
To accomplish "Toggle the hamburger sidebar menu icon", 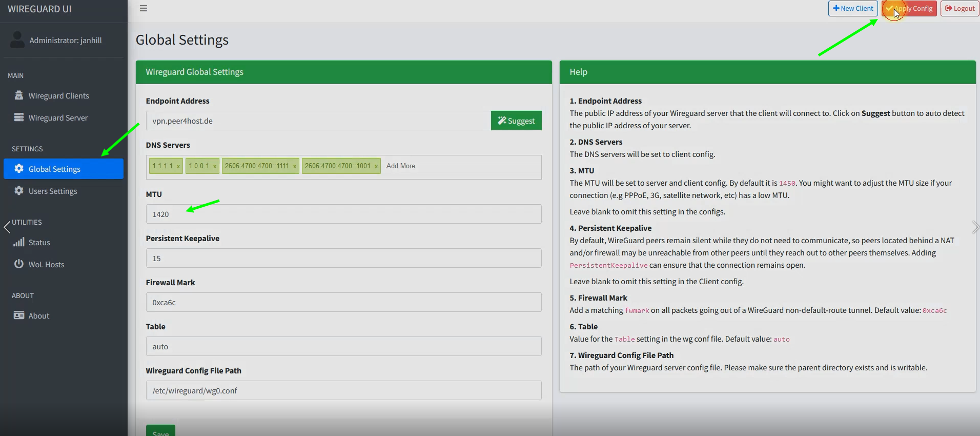I will click(144, 8).
